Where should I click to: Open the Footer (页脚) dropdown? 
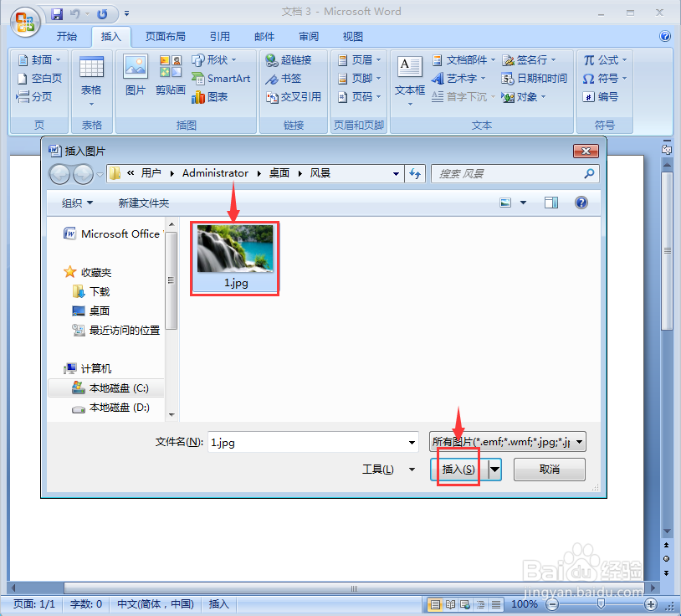coord(360,78)
